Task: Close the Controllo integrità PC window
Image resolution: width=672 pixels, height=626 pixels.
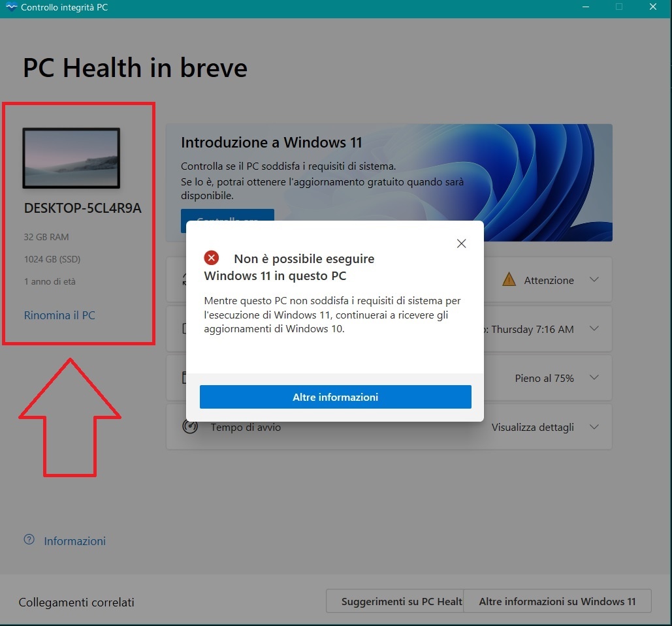Action: pyautogui.click(x=652, y=7)
